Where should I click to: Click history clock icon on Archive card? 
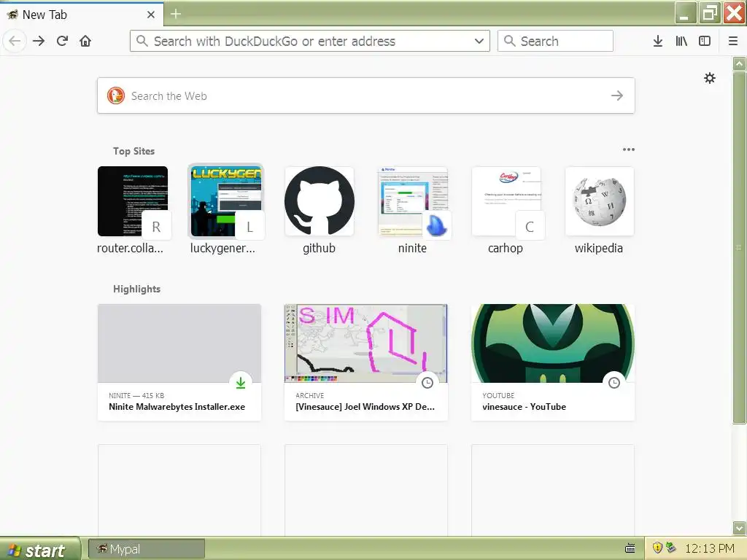coord(427,383)
